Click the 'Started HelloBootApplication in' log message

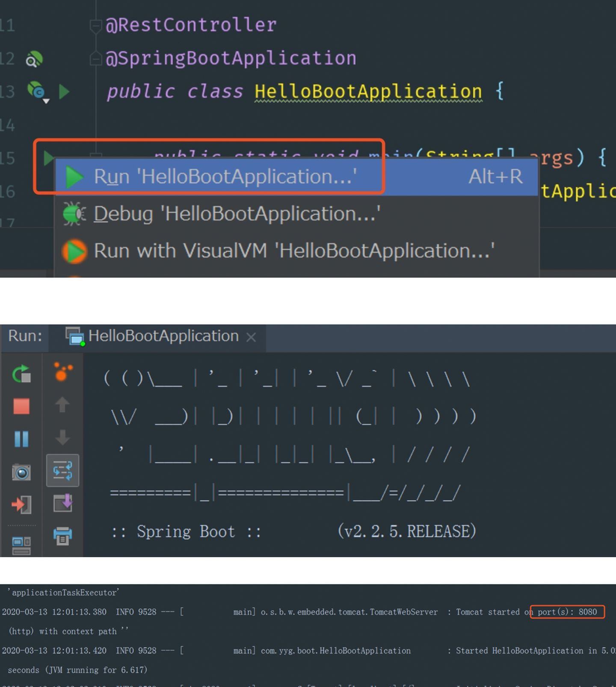[x=526, y=651]
